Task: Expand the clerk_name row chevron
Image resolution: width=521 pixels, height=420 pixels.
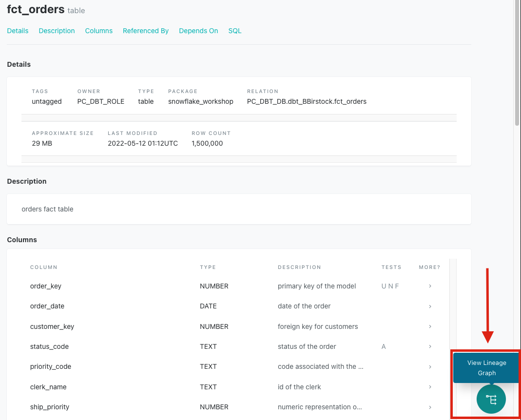Action: click(430, 387)
